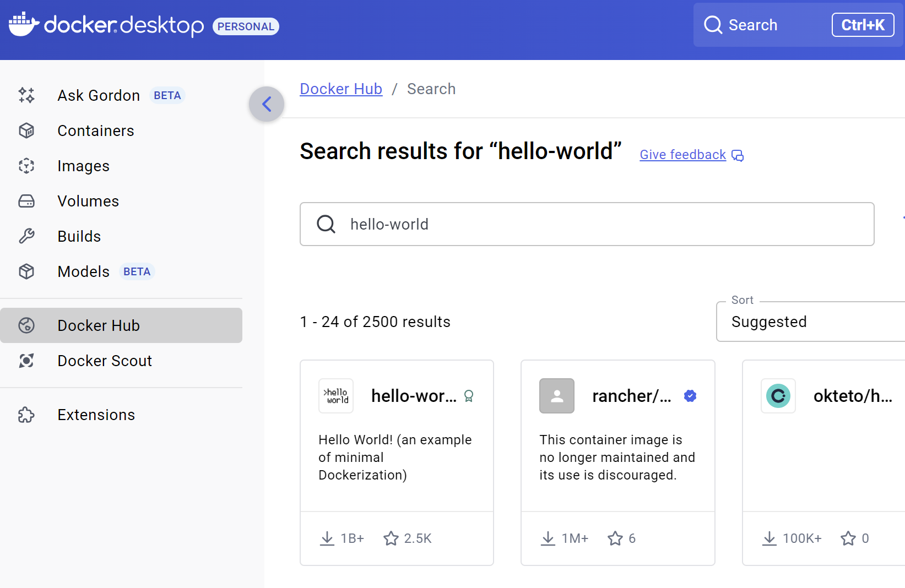Click the Docker whale logo
The image size is (905, 588).
click(24, 24)
